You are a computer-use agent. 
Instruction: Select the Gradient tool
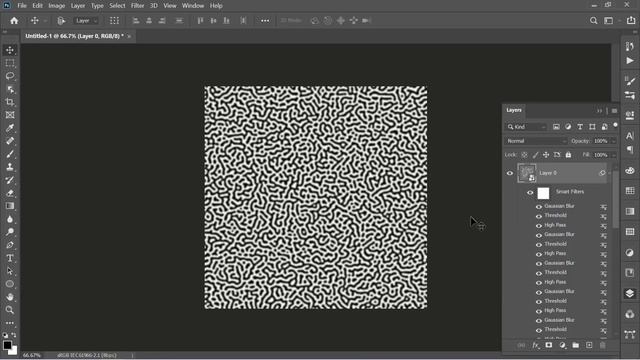10,206
